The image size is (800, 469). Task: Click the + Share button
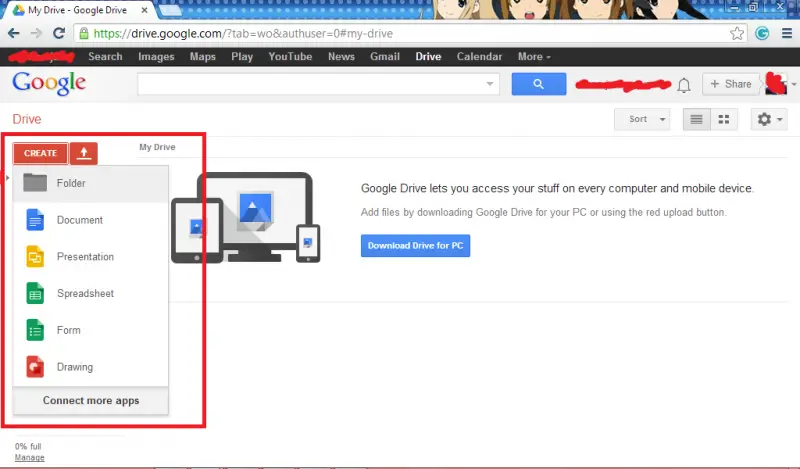731,84
